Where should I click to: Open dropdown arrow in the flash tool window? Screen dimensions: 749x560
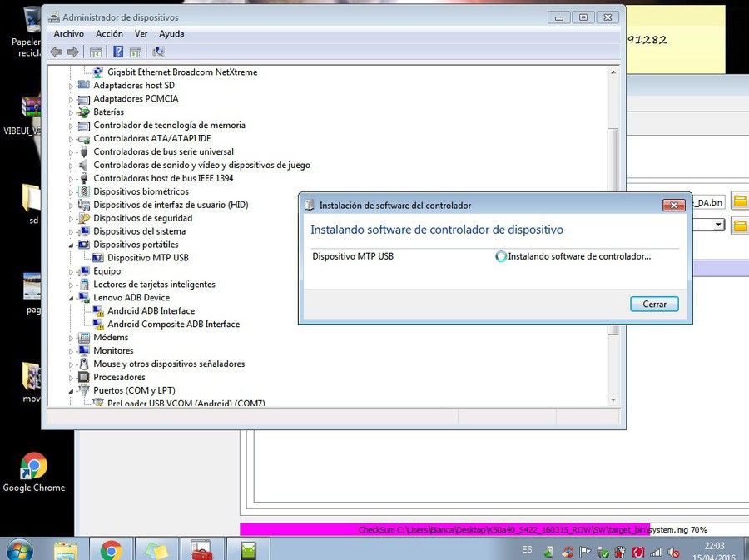718,225
